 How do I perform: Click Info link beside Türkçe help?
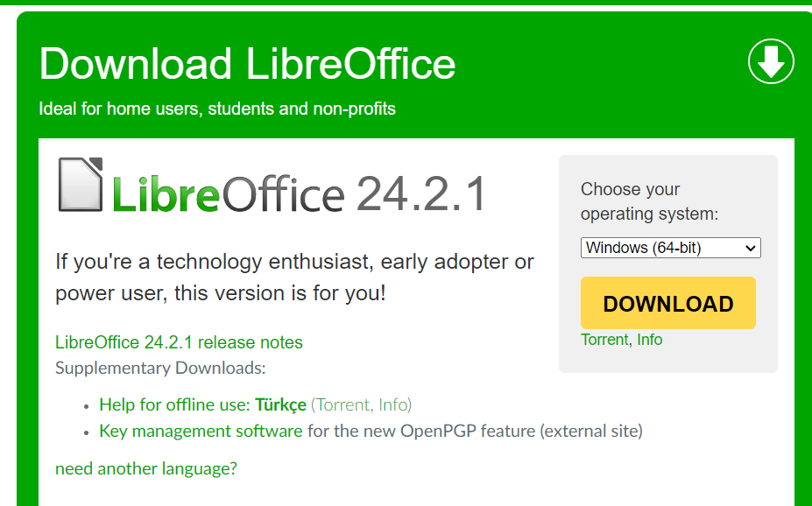point(392,404)
